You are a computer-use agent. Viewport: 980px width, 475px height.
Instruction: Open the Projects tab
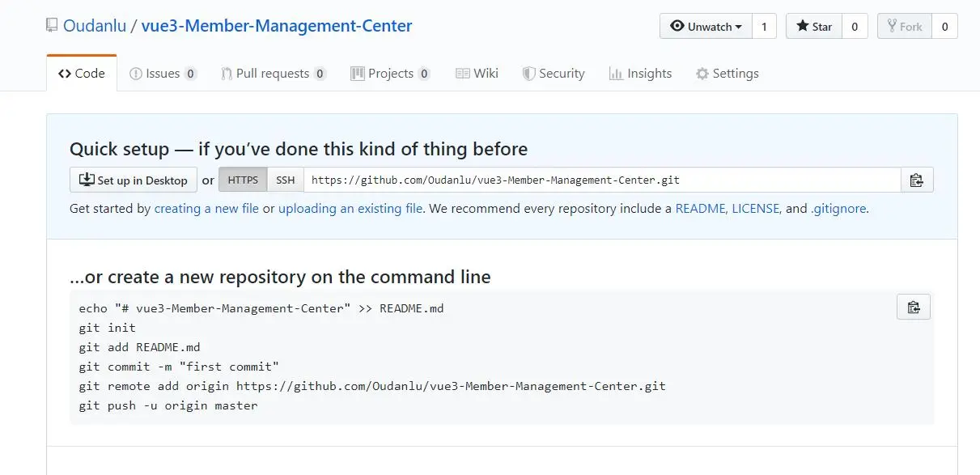(x=390, y=74)
